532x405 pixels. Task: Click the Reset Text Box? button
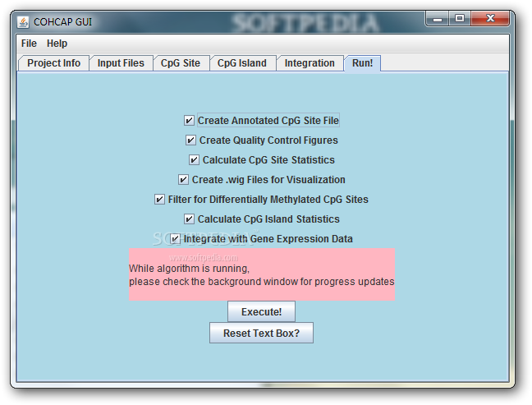[261, 333]
